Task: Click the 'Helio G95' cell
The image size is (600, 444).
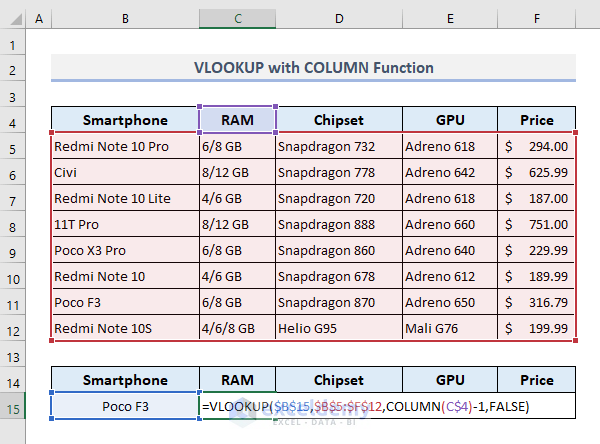Action: [x=339, y=328]
